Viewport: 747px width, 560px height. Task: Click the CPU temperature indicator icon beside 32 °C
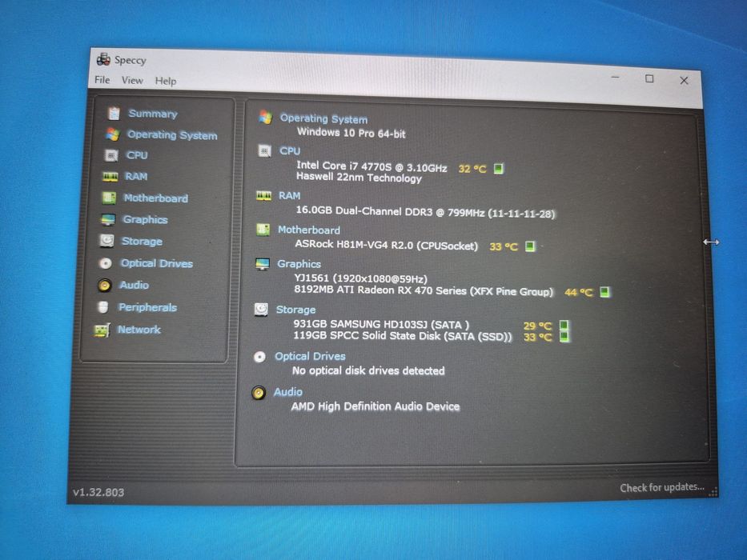pyautogui.click(x=498, y=169)
